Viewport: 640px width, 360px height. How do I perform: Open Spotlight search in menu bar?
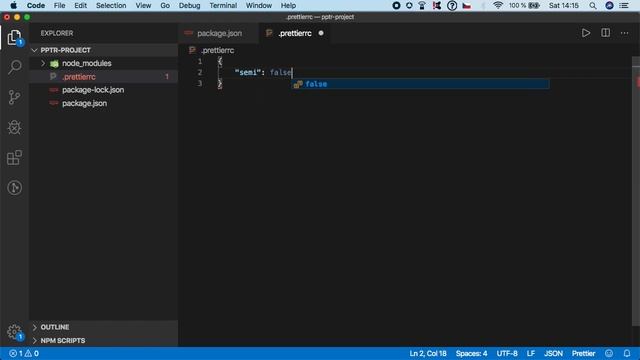(x=593, y=5)
